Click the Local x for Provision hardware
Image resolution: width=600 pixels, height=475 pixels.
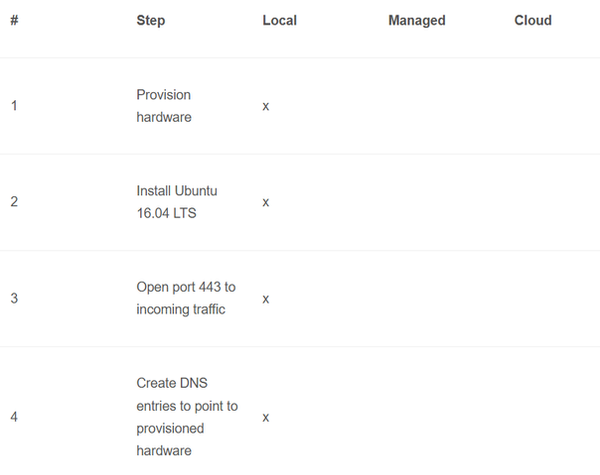(265, 105)
